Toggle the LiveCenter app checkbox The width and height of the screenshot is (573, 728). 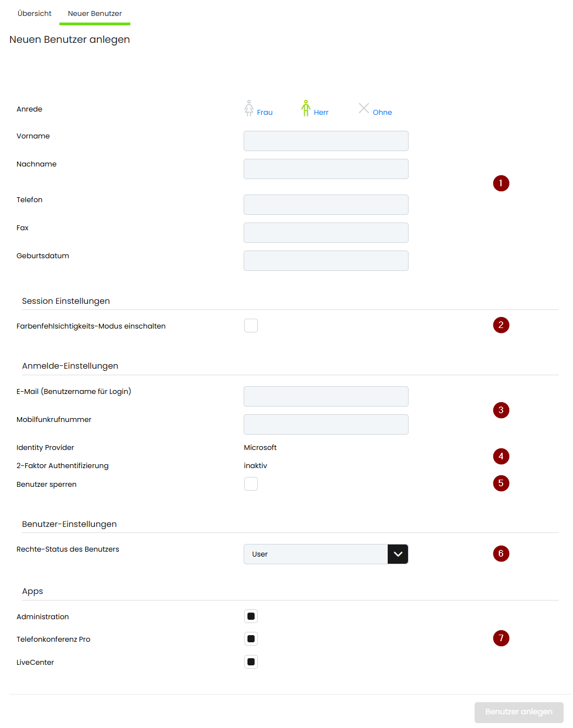251,662
